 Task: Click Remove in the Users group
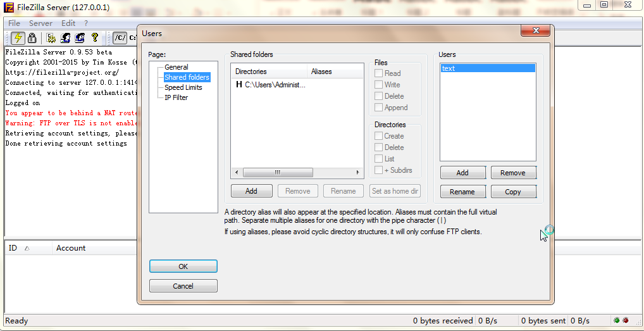[513, 173]
